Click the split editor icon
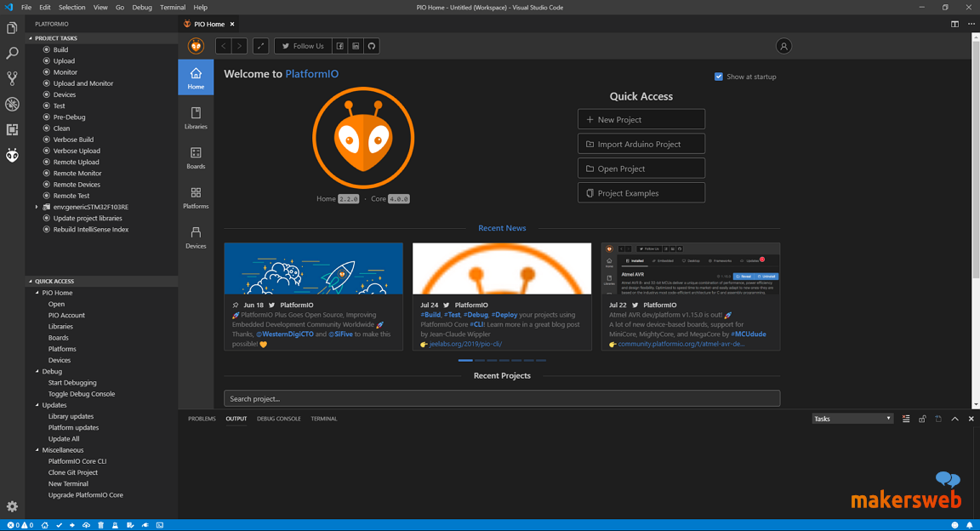 [x=954, y=24]
